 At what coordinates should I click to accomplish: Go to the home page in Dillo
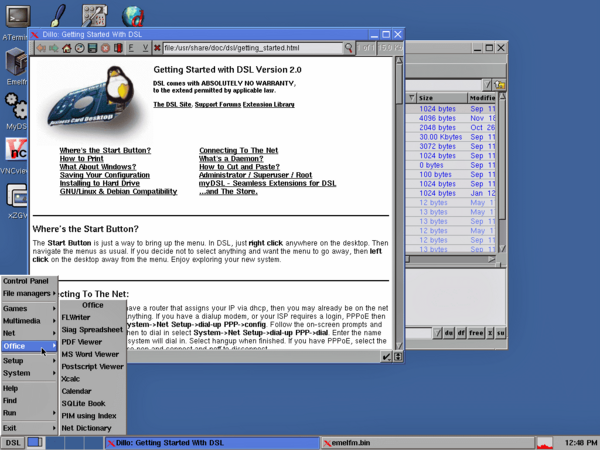click(x=69, y=47)
